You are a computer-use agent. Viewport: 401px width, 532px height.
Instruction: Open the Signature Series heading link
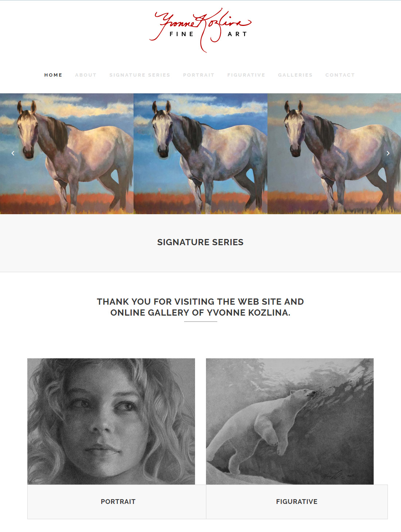[x=200, y=242]
